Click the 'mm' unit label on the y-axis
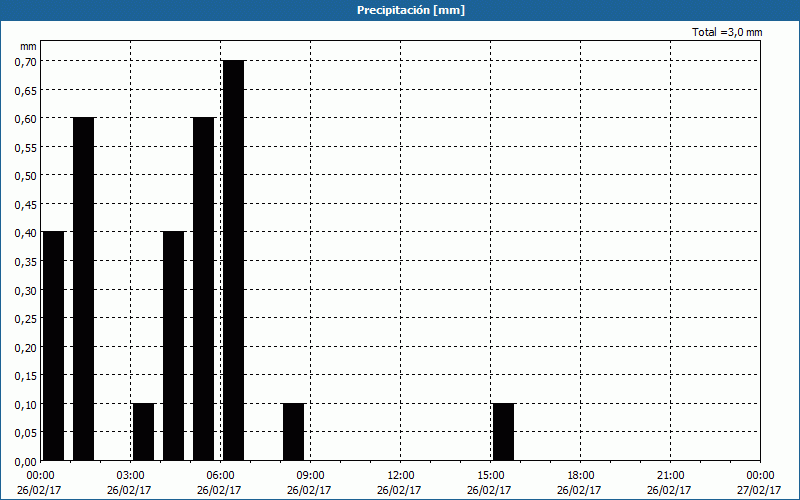 tap(28, 46)
